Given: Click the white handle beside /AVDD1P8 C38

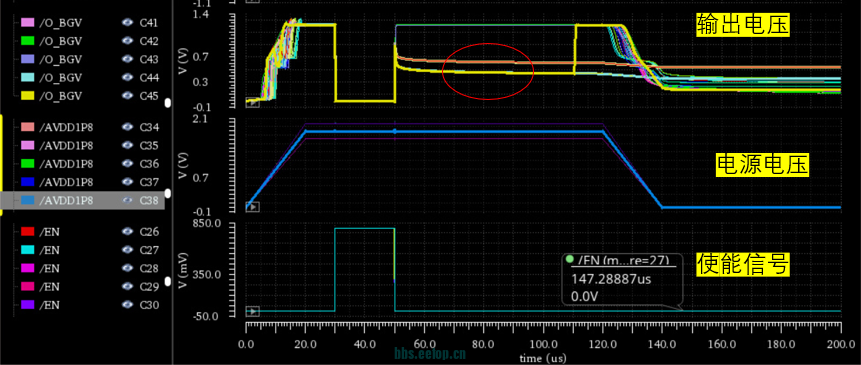Looking at the screenshot, I should coord(167,193).
